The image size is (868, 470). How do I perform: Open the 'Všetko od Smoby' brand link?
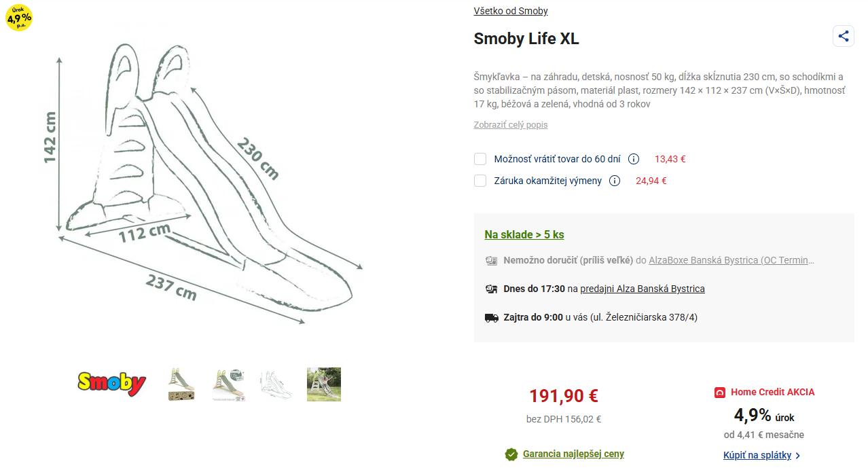pyautogui.click(x=510, y=11)
